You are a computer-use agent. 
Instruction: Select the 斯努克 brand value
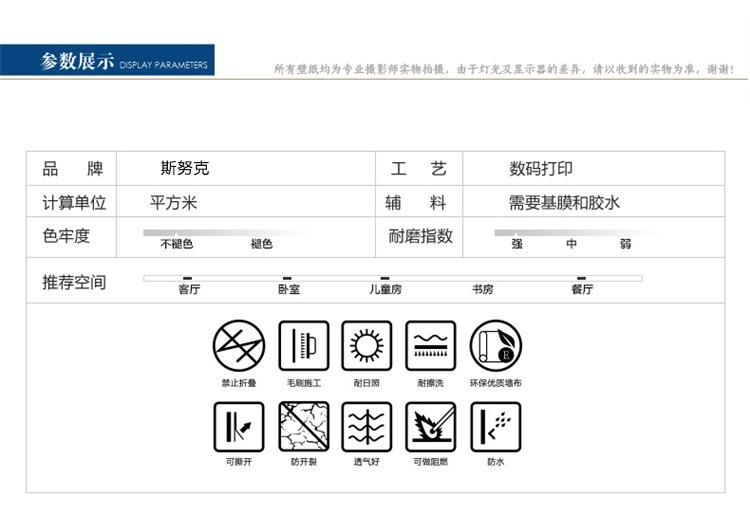(185, 168)
